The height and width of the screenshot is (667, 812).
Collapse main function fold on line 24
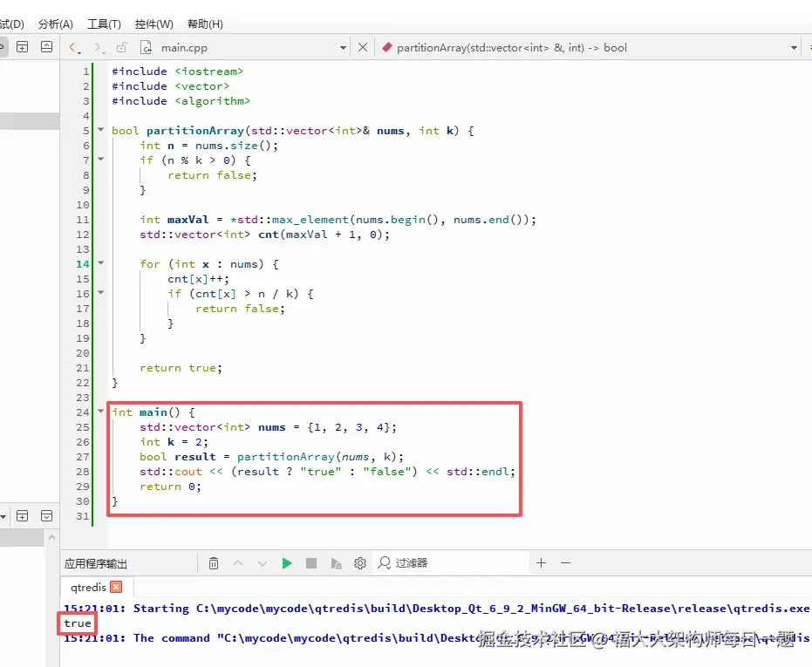click(101, 412)
